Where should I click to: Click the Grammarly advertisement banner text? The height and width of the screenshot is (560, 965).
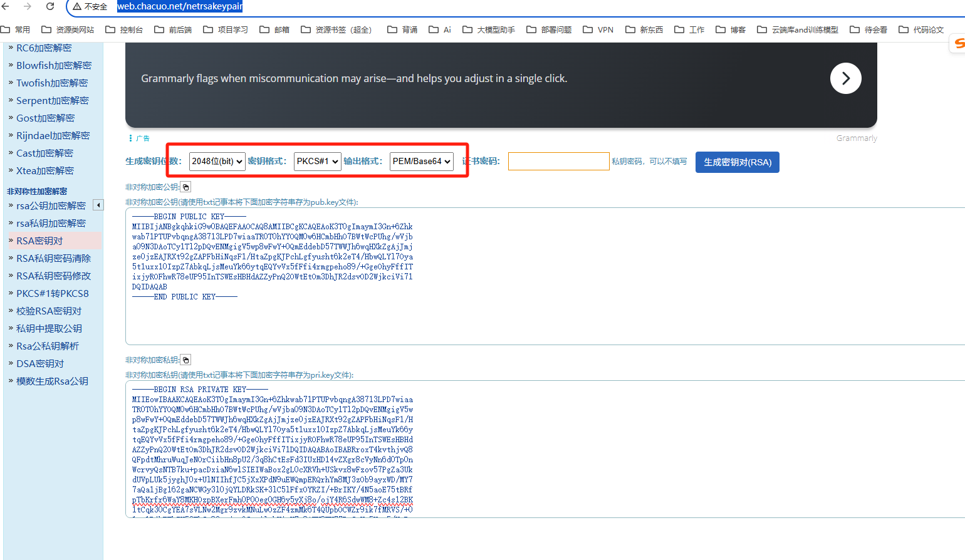[x=354, y=78]
